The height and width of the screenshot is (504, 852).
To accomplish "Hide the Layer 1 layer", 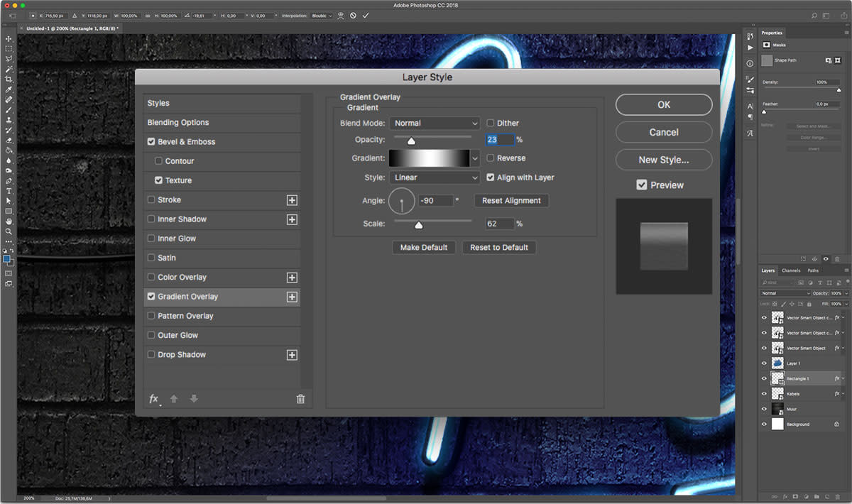I will [764, 363].
